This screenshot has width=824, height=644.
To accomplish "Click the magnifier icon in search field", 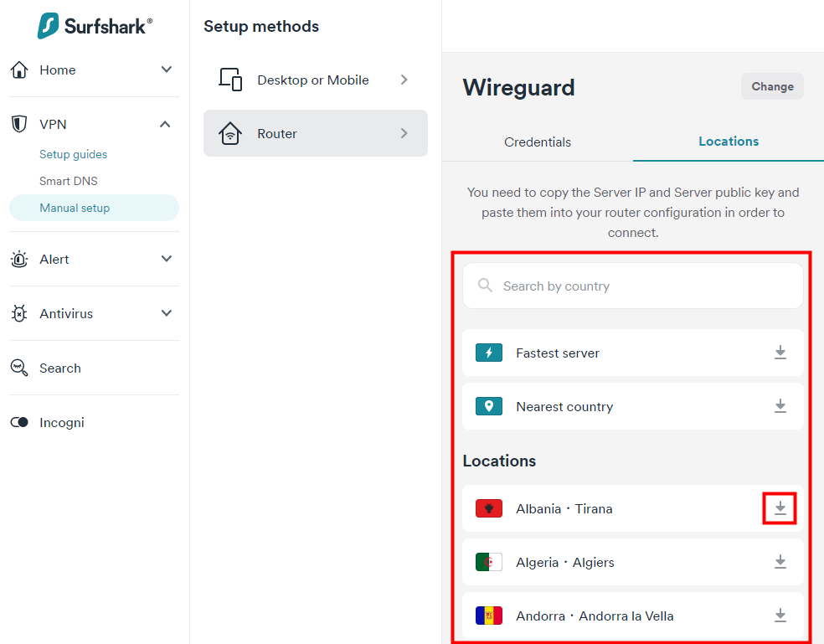I will pyautogui.click(x=485, y=286).
